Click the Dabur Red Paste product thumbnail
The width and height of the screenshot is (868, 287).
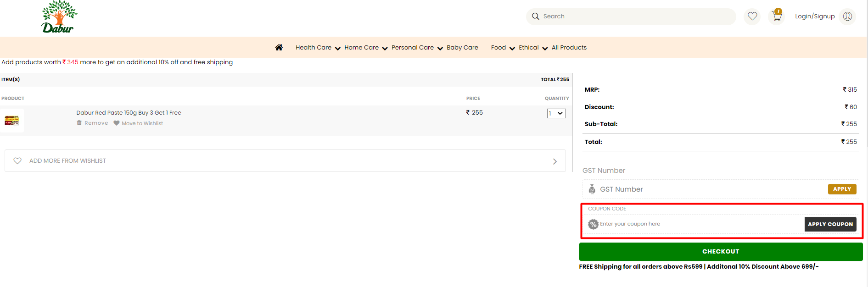(12, 121)
